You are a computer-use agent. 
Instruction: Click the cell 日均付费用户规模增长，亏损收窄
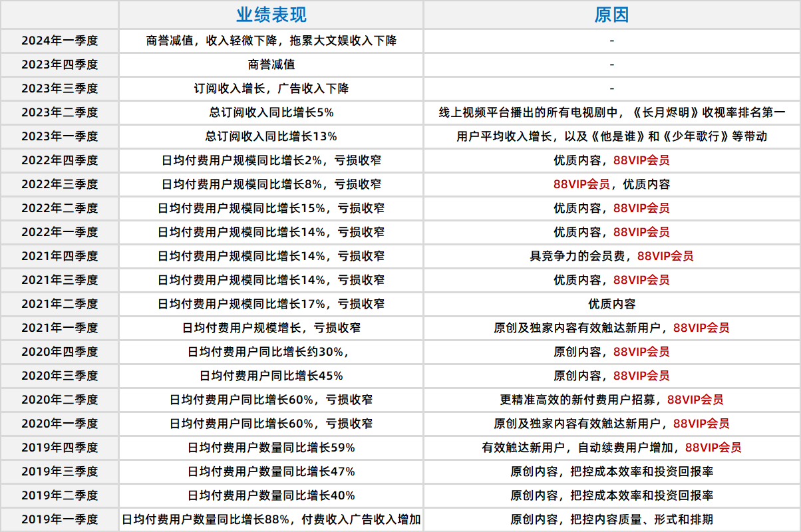[271, 328]
